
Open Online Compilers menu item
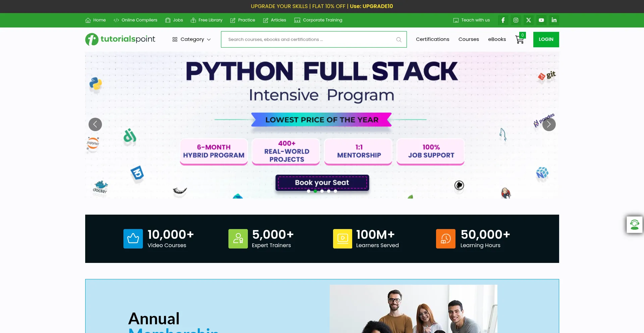coord(136,20)
